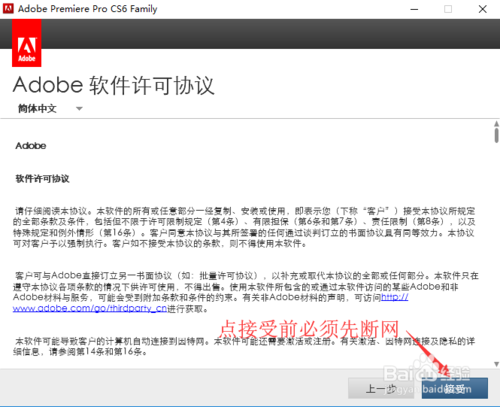500x407 pixels.
Task: Click paragraph starting '客户可与Adobe直接订立'
Action: click(x=246, y=292)
